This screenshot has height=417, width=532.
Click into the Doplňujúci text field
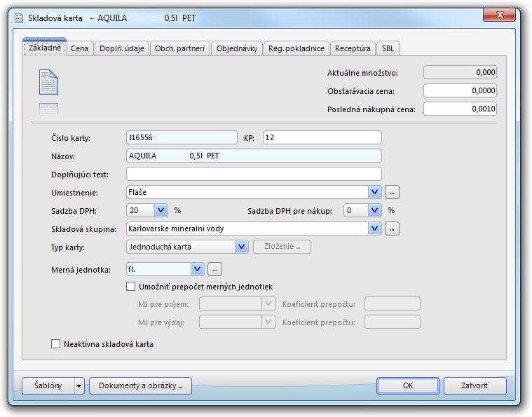[254, 174]
